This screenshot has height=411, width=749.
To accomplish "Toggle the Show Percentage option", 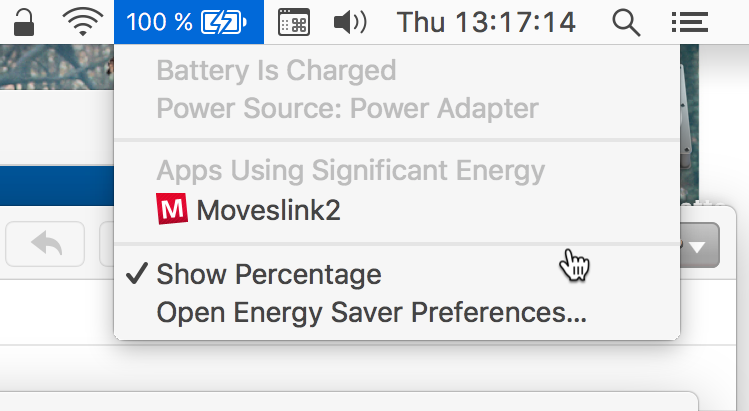I will [268, 274].
